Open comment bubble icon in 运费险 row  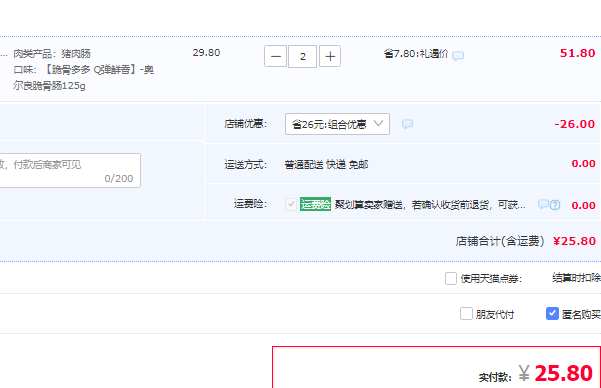pyautogui.click(x=543, y=204)
